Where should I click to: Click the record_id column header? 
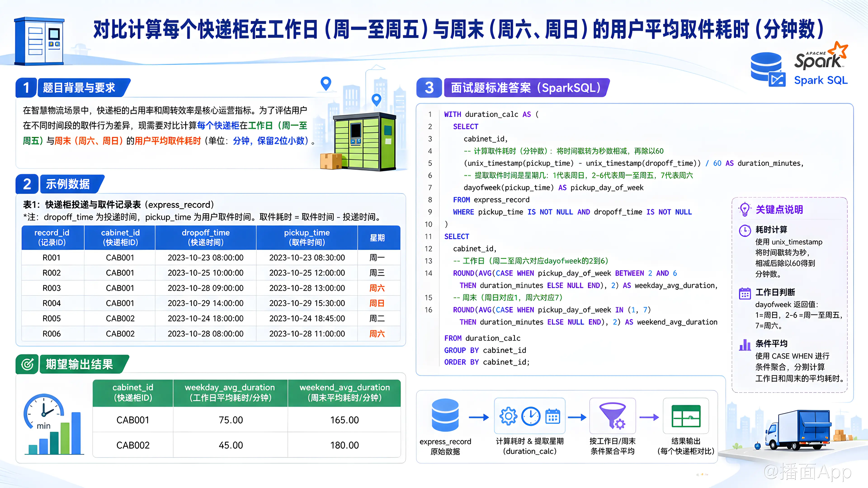(x=53, y=237)
